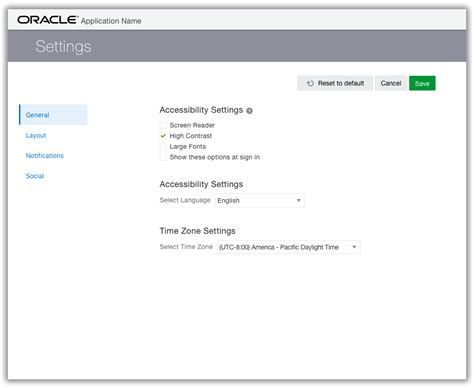Image resolution: width=474 pixels, height=388 pixels.
Task: Open the Notifications settings tab
Action: (x=45, y=156)
